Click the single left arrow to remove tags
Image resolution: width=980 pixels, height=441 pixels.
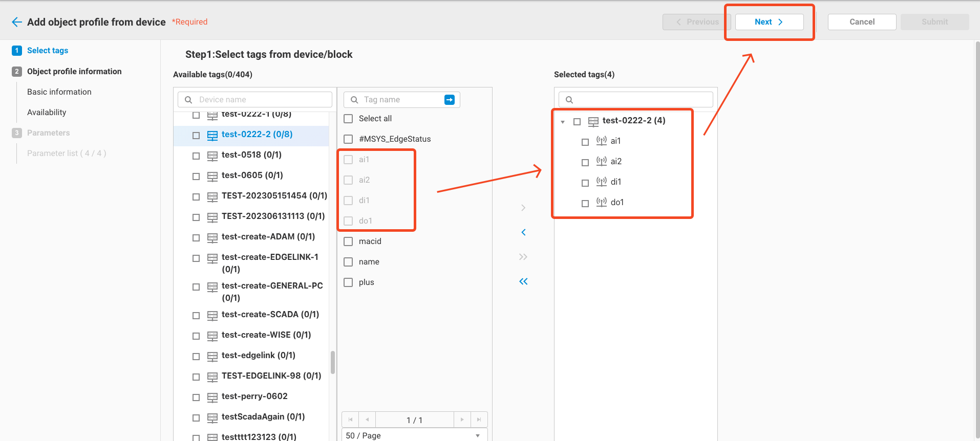point(523,232)
